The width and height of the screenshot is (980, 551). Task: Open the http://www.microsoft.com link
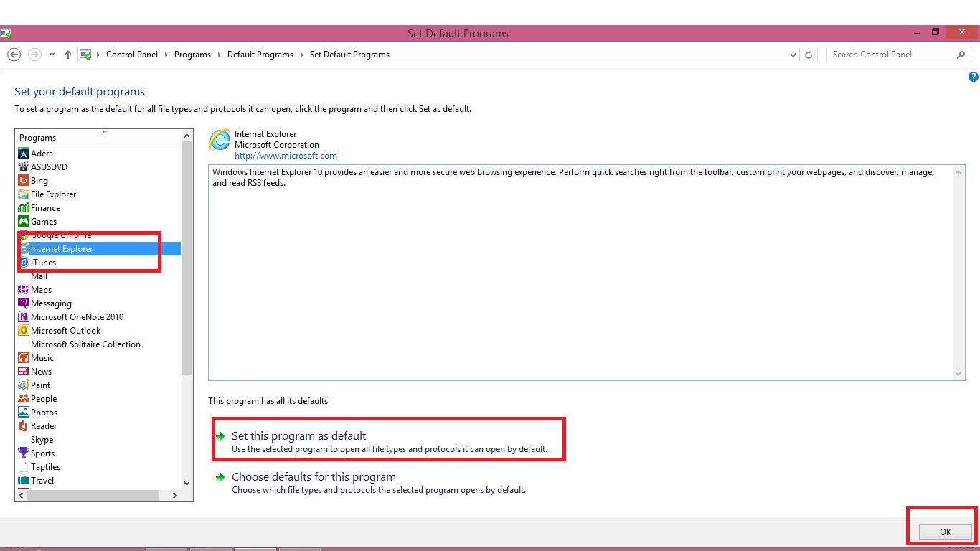point(286,156)
